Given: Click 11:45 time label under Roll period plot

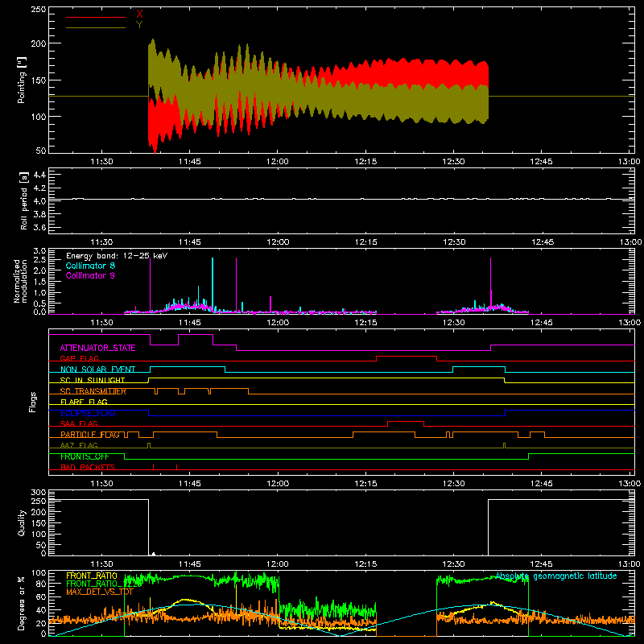Looking at the screenshot, I should [x=190, y=242].
